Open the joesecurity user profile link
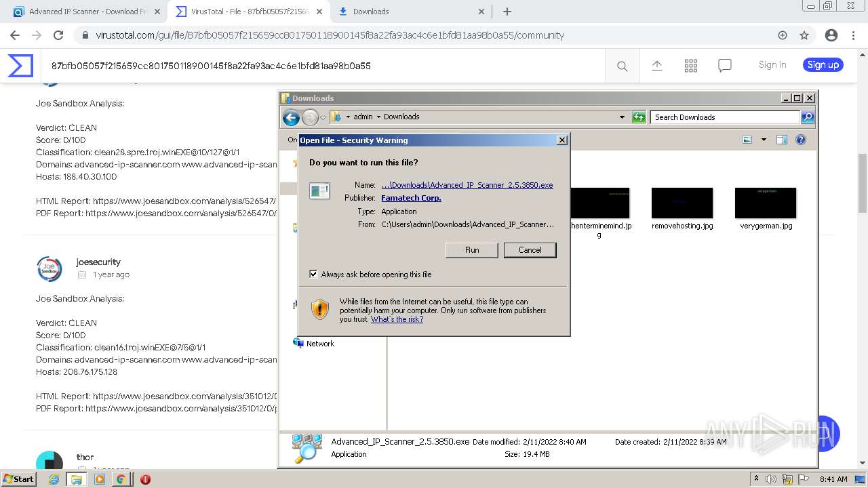Image resolution: width=868 pixels, height=488 pixels. click(98, 262)
